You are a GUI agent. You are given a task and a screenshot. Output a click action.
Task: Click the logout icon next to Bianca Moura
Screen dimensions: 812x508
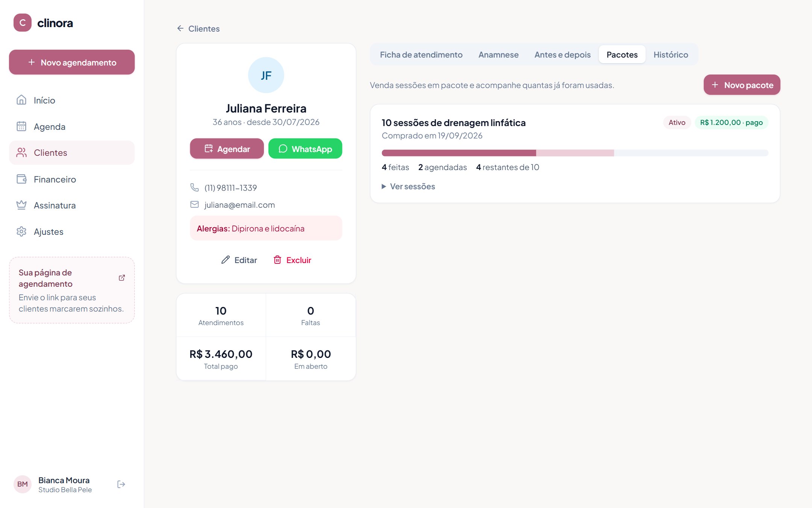[121, 484]
